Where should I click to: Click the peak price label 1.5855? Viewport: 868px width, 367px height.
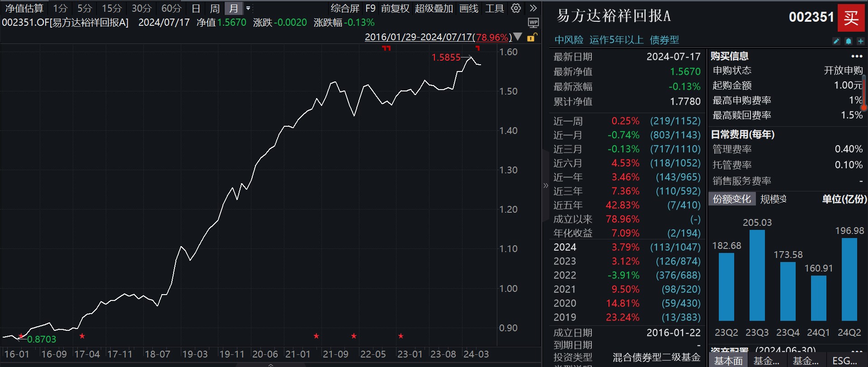point(446,57)
